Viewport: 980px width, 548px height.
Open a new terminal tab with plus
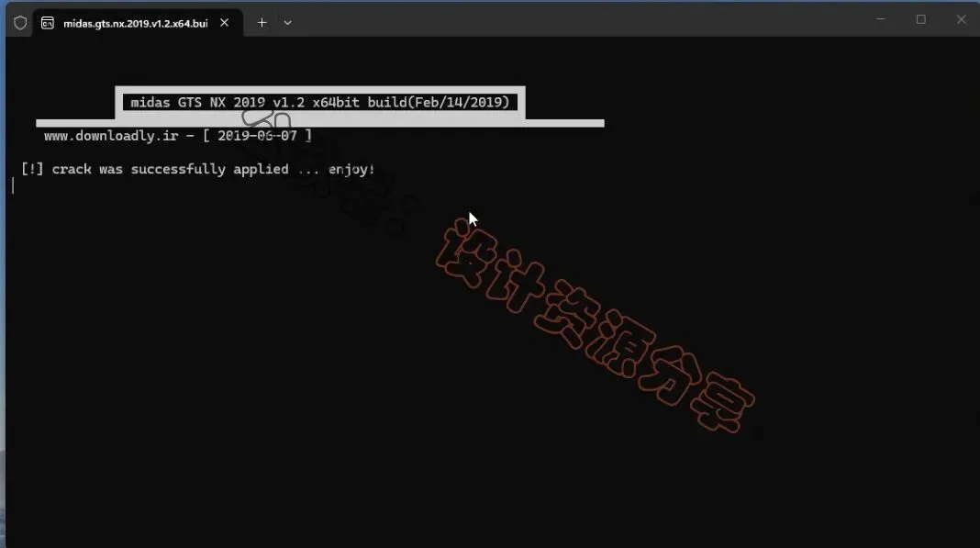tap(262, 23)
